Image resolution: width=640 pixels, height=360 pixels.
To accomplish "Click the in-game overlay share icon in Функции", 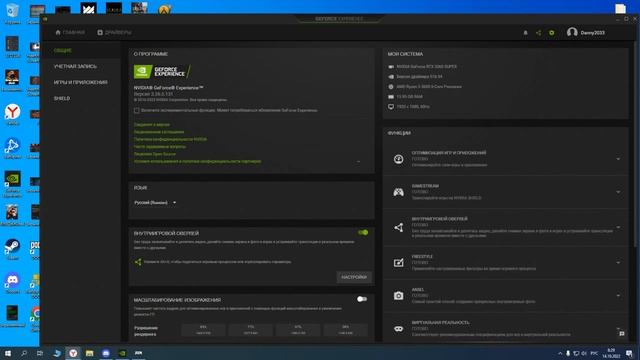I will click(398, 227).
